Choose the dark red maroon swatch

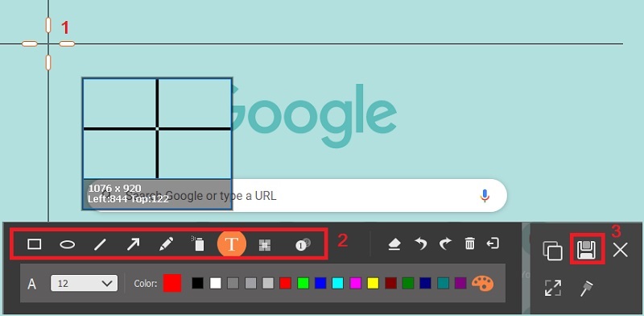390,283
